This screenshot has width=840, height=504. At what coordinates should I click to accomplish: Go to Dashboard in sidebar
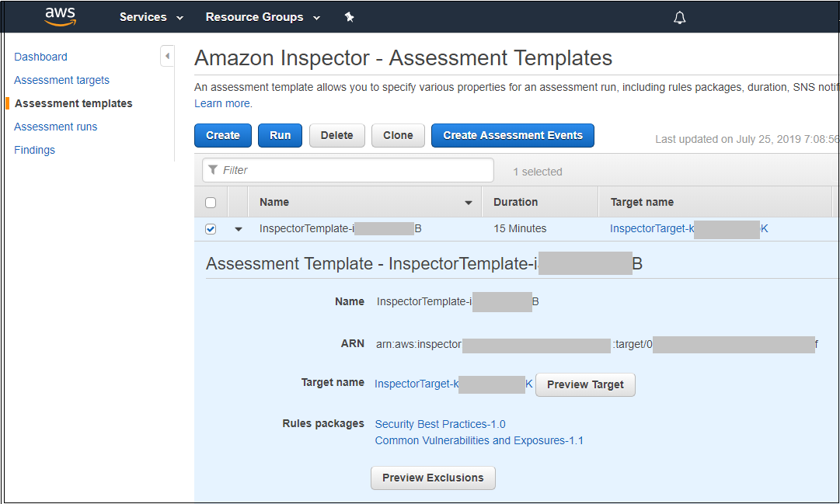(x=40, y=57)
